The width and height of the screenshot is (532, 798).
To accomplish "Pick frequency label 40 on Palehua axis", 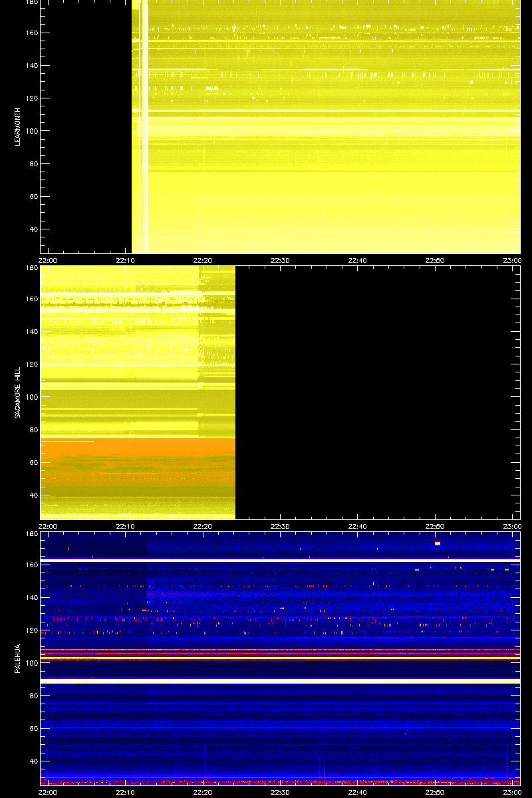I will tap(33, 761).
